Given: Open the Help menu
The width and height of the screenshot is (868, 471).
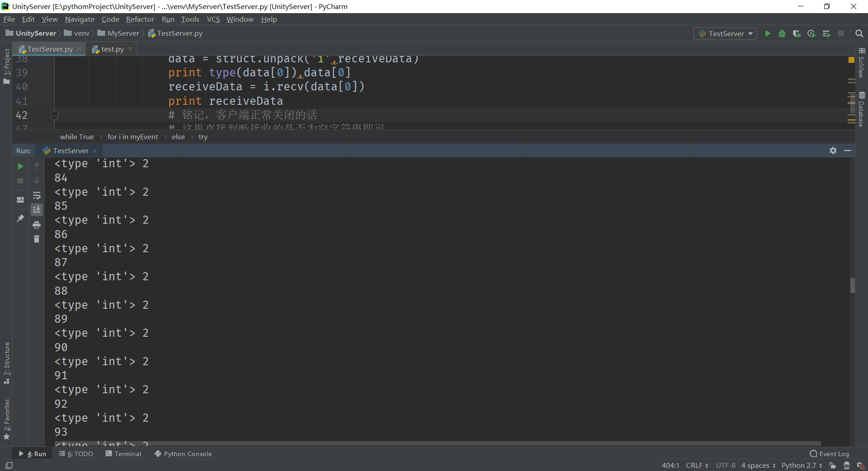Looking at the screenshot, I should point(269,19).
